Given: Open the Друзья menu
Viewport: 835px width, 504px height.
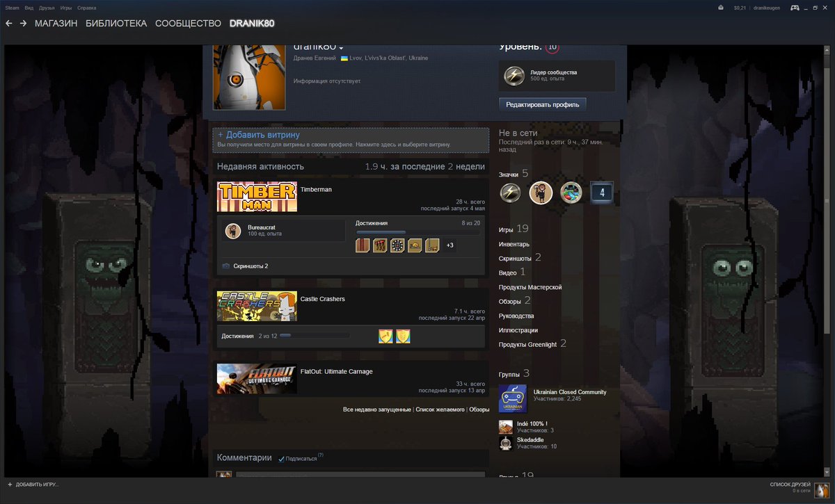Looking at the screenshot, I should tap(47, 8).
